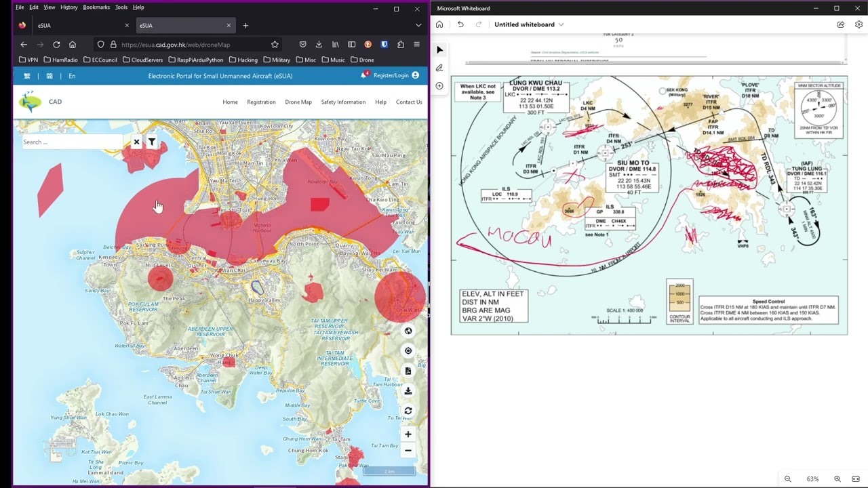Undo last action in Whiteboard

coord(460,24)
